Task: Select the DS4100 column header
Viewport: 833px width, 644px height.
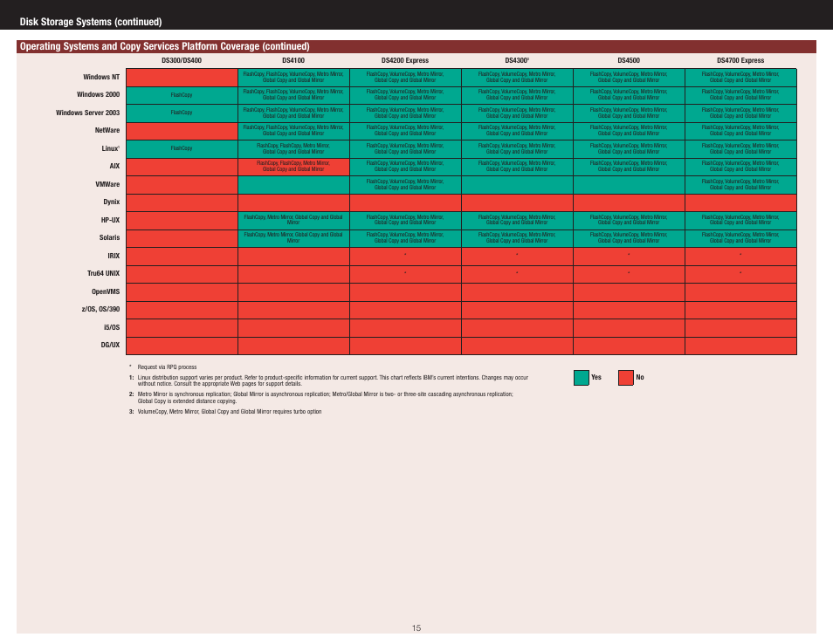Action: click(x=293, y=60)
